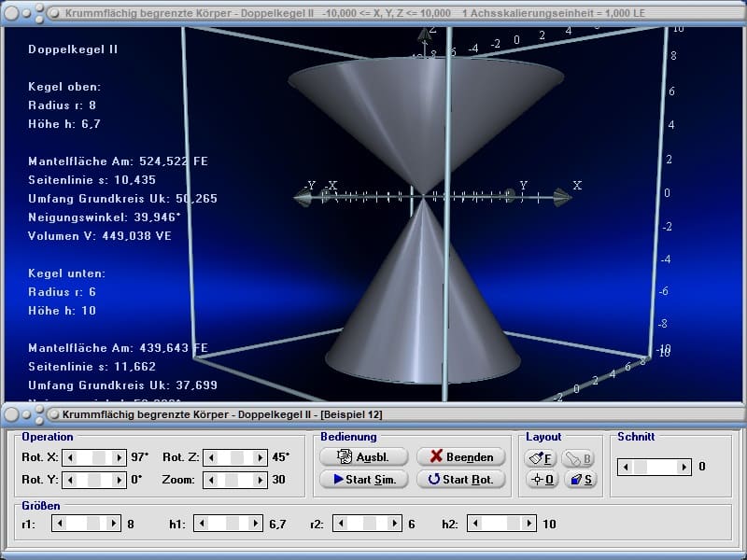
Task: Click the r2 slider track between arrows
Action: 368,524
